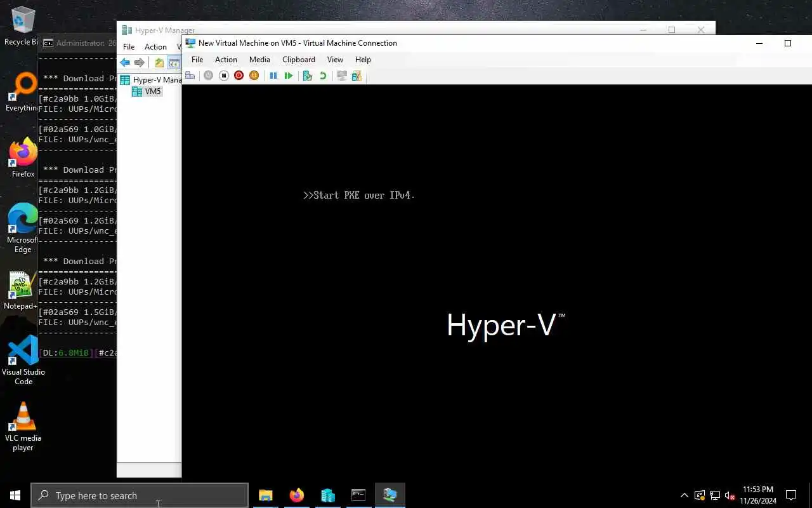This screenshot has height=508, width=812.
Task: Open the Help menu
Action: (x=363, y=60)
